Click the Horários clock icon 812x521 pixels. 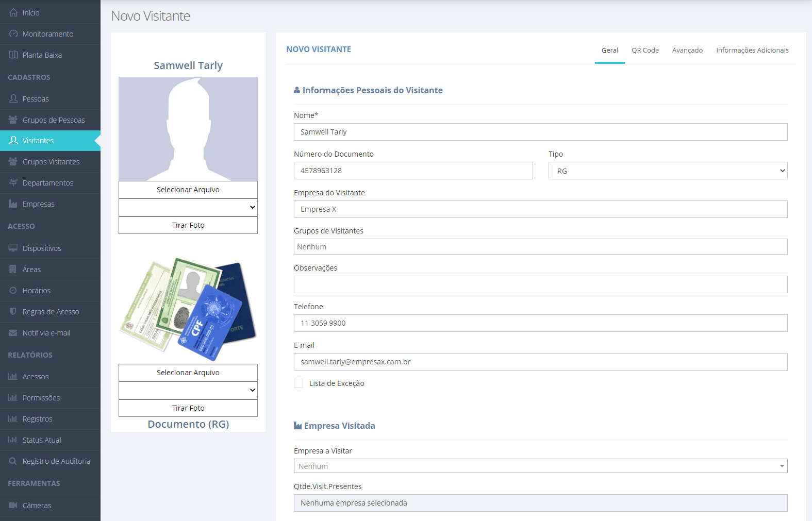(x=13, y=290)
